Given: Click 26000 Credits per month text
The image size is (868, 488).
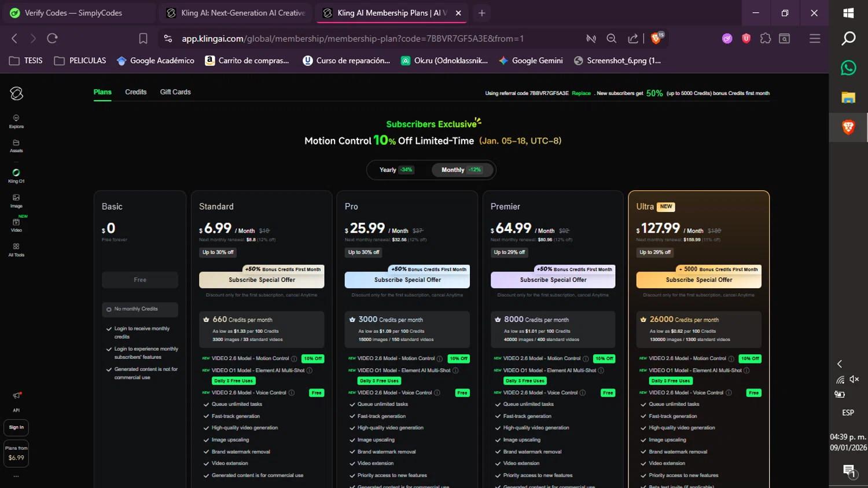Looking at the screenshot, I should click(684, 320).
